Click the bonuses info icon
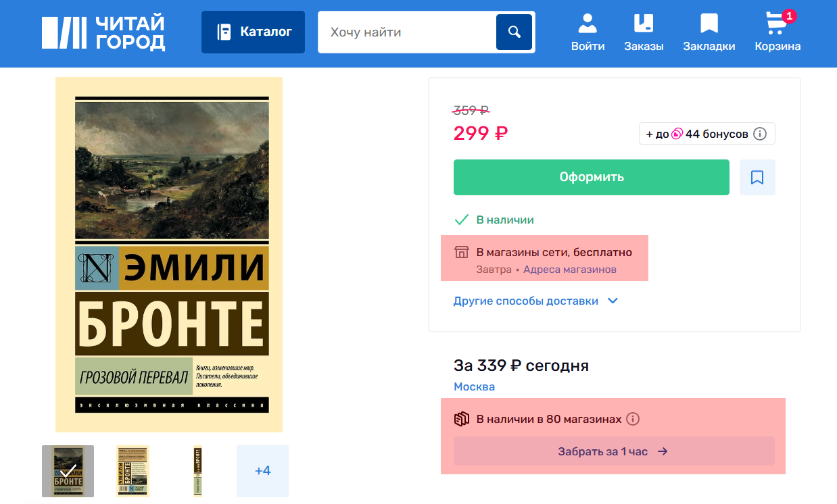This screenshot has width=837, height=504. point(760,134)
